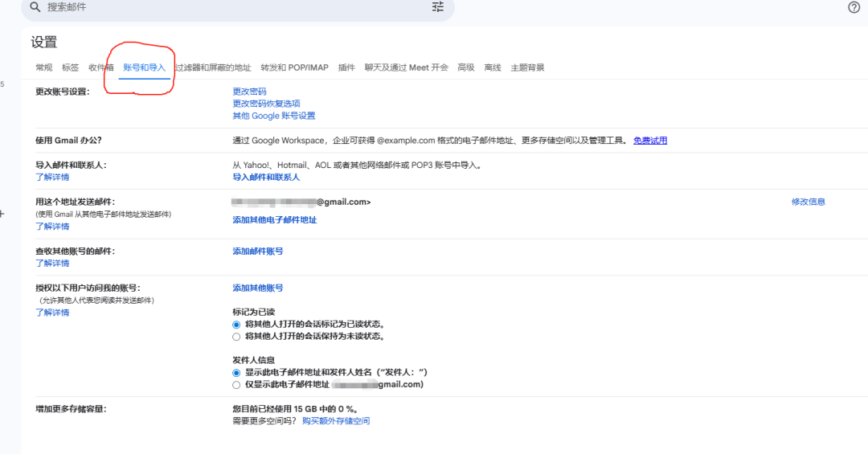The image size is (868, 454).
Task: Select 仅显示此电子邮件地址 radio
Action: 236,386
